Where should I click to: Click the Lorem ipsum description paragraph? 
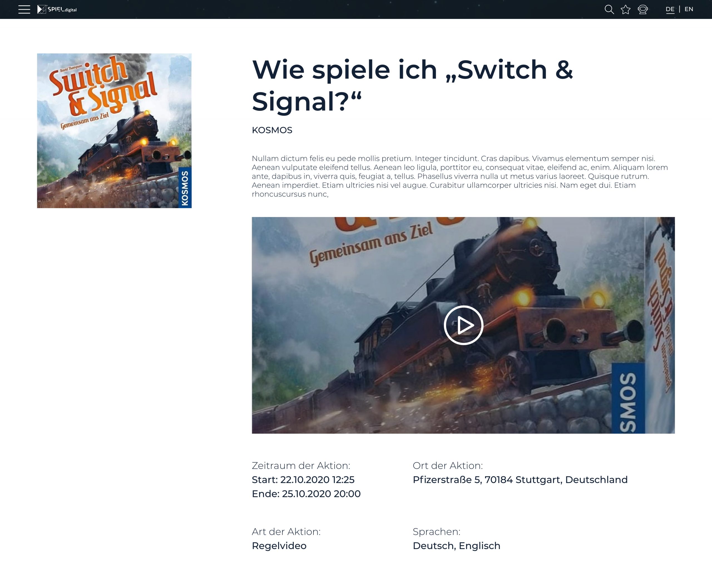tap(460, 176)
